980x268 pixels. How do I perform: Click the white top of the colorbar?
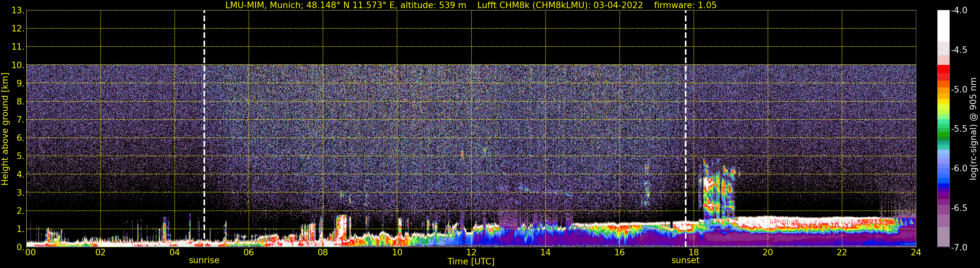[943, 26]
